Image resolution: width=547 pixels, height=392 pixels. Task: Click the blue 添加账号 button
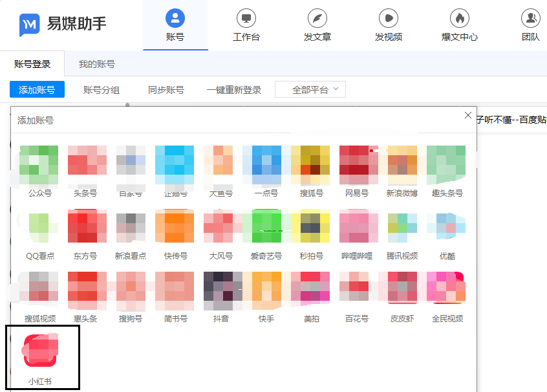tap(37, 89)
